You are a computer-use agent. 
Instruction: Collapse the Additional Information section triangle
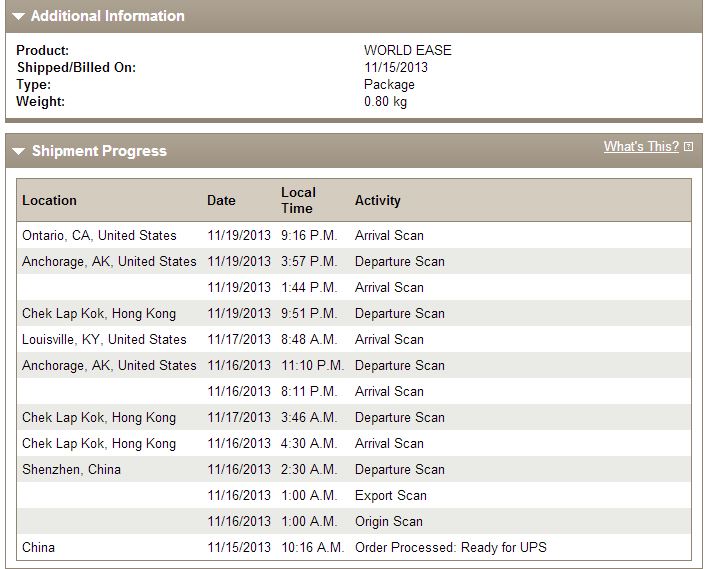(18, 17)
